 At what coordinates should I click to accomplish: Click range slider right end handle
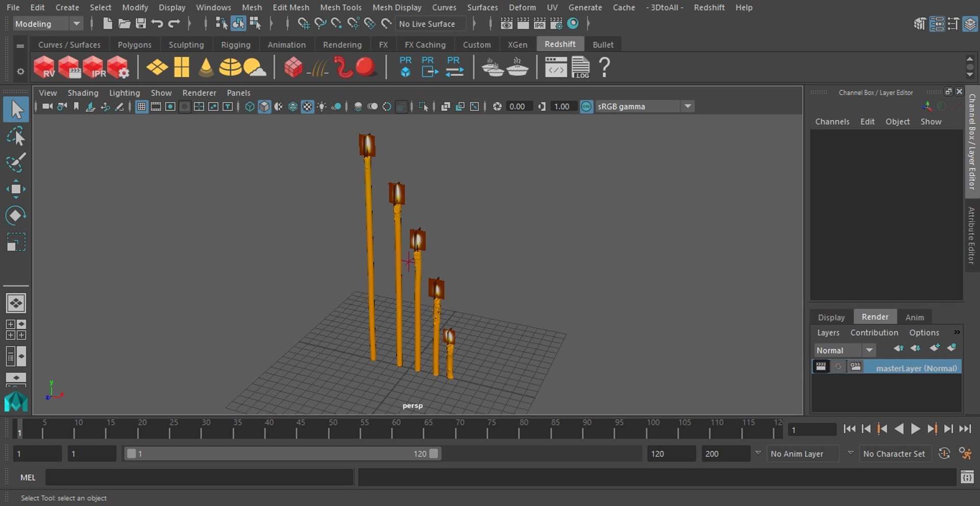(x=433, y=453)
